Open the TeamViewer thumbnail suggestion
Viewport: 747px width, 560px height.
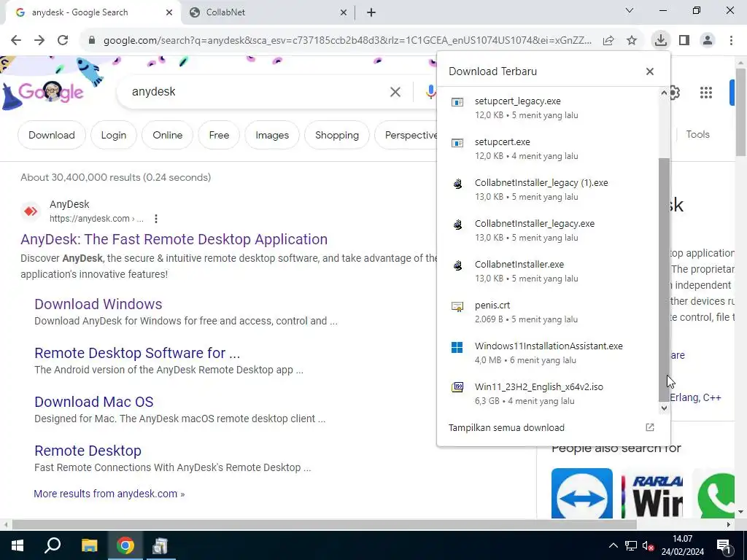tap(581, 494)
